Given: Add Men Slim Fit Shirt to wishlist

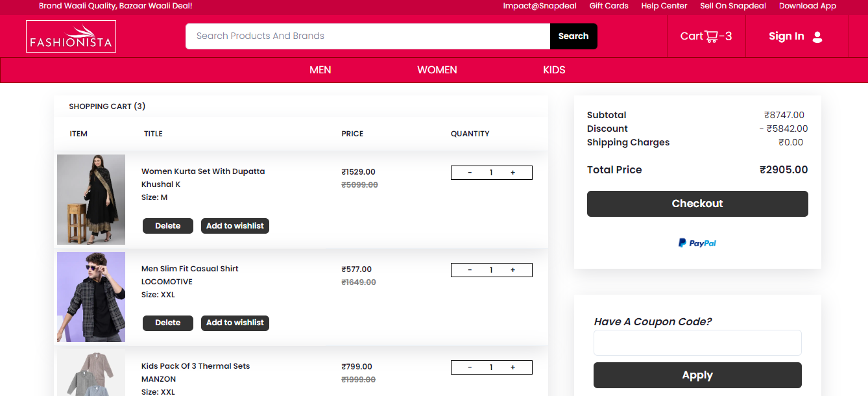Looking at the screenshot, I should pos(235,323).
